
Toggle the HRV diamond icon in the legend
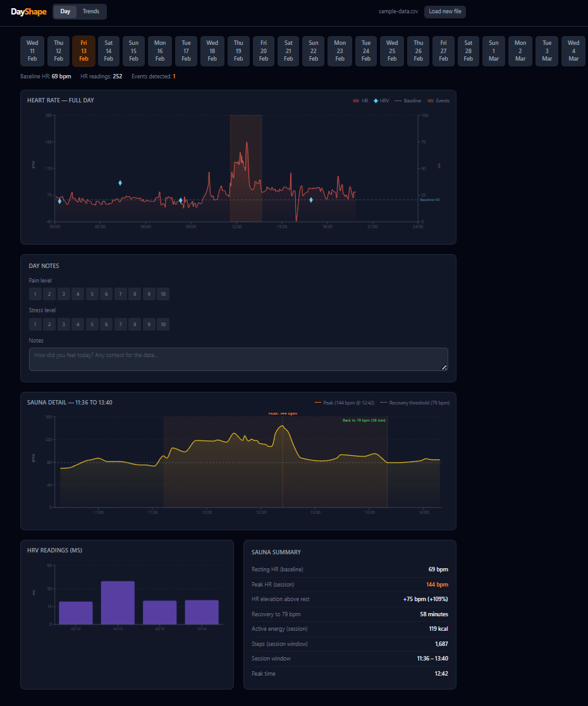pyautogui.click(x=376, y=100)
